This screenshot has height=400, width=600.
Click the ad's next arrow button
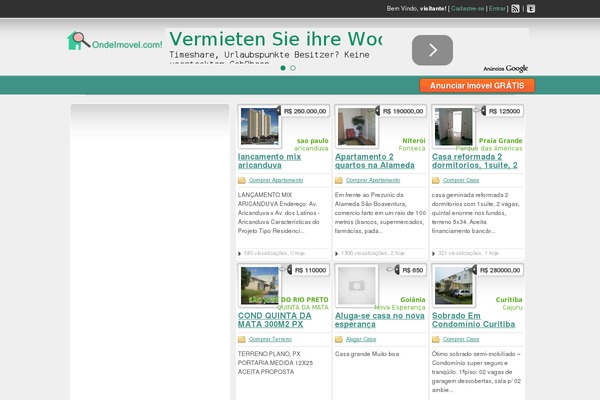(x=432, y=49)
